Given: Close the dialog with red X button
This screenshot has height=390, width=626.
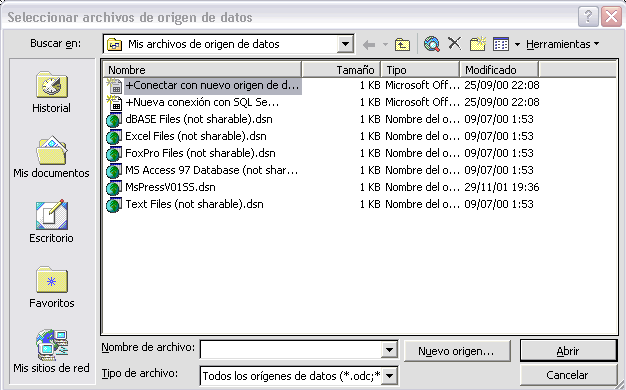Looking at the screenshot, I should 612,17.
